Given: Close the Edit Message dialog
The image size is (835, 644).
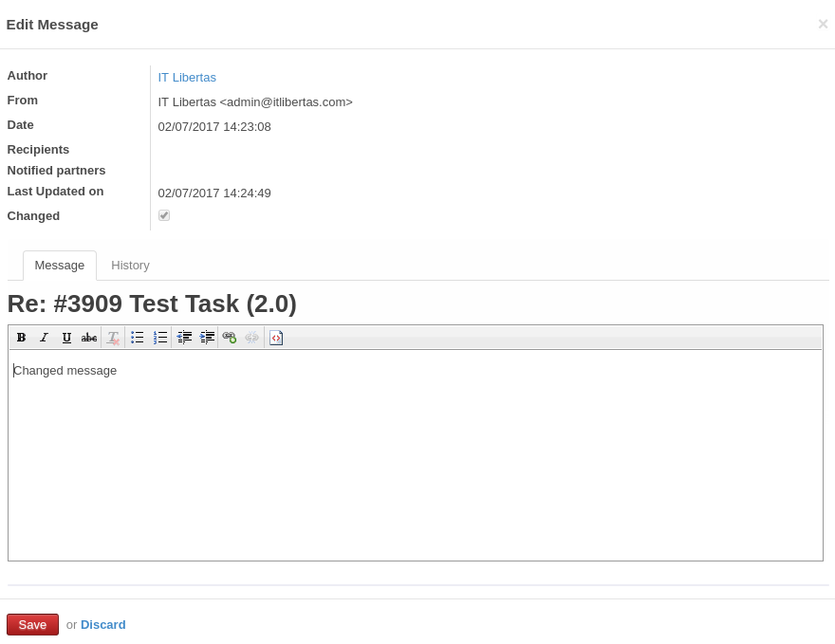Looking at the screenshot, I should [x=823, y=25].
